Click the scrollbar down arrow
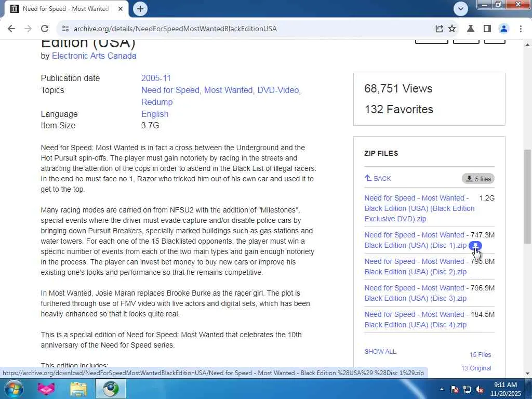Viewport: 532px width, 399px height. click(x=527, y=374)
